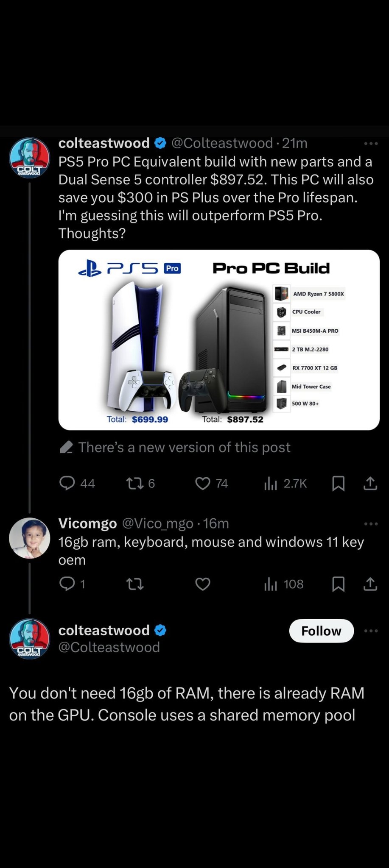Repost the colteastwood PS5 Pro post
Screen dimensions: 389x868
(141, 483)
